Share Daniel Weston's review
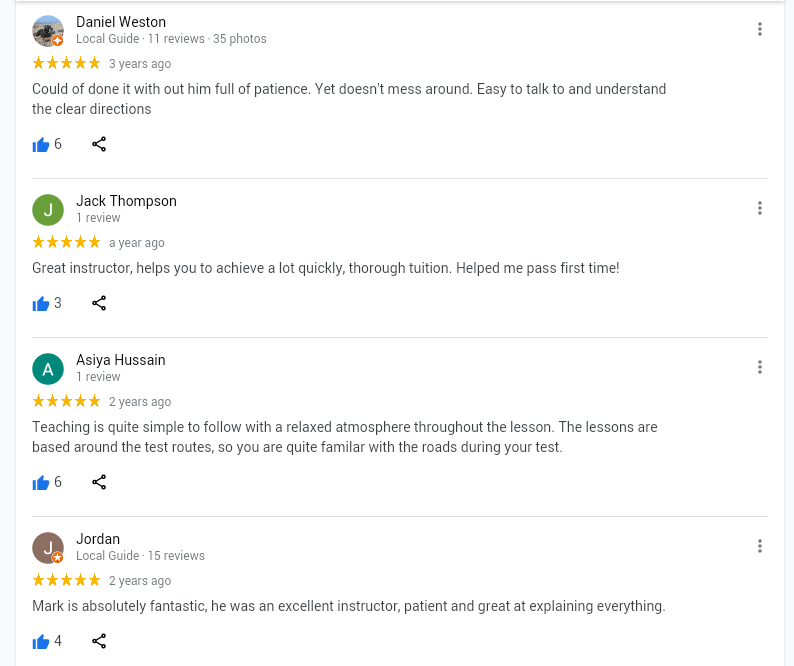Image resolution: width=794 pixels, height=666 pixels. tap(99, 145)
